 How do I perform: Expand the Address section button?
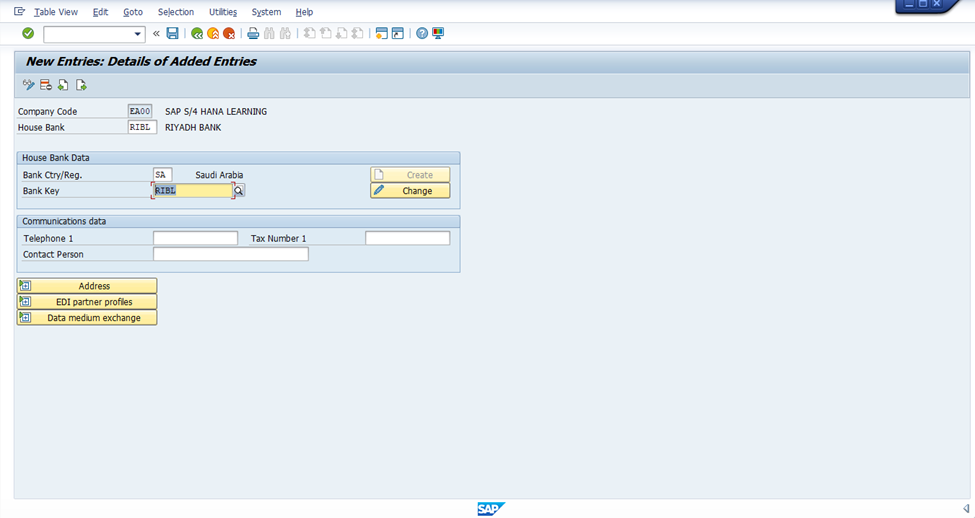pyautogui.click(x=87, y=286)
